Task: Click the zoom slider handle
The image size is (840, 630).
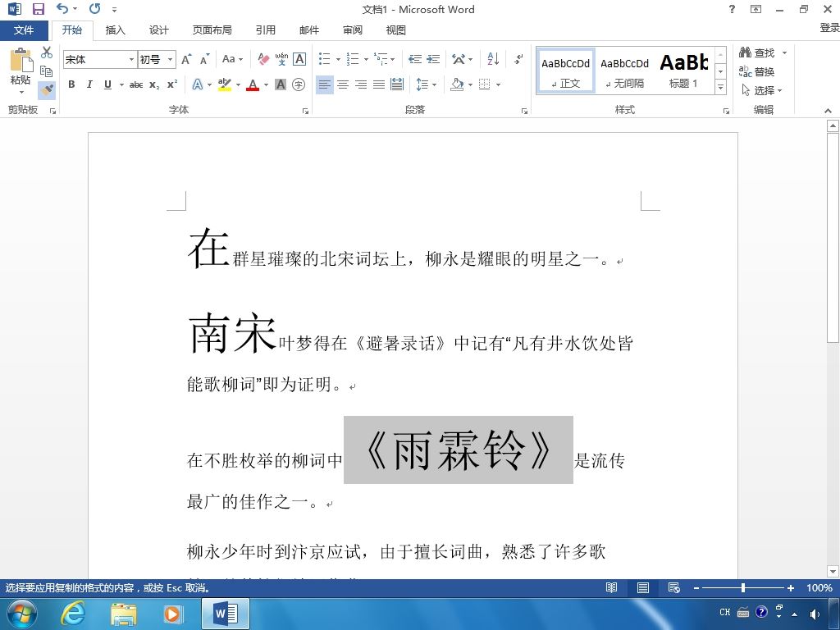Action: 743,587
